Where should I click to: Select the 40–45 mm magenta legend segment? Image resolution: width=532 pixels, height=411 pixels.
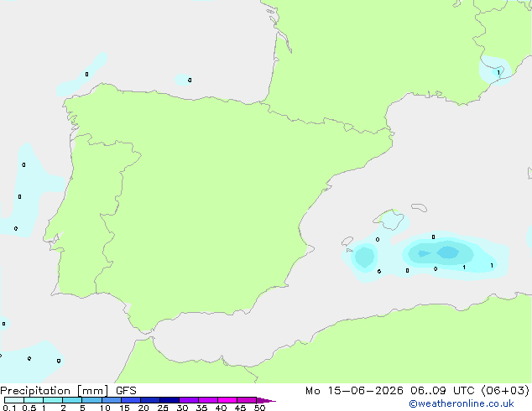[x=227, y=400]
